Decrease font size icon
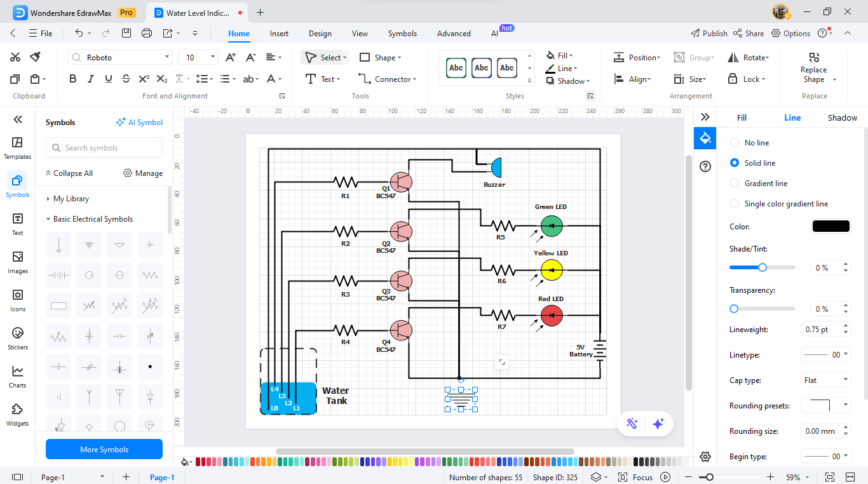 [251, 57]
